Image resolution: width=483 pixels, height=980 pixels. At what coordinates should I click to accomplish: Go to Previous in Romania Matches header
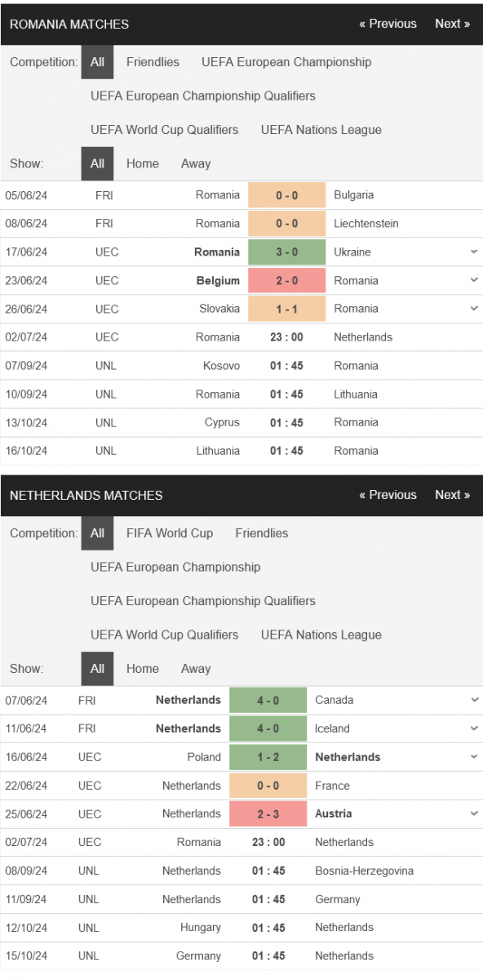tap(388, 24)
